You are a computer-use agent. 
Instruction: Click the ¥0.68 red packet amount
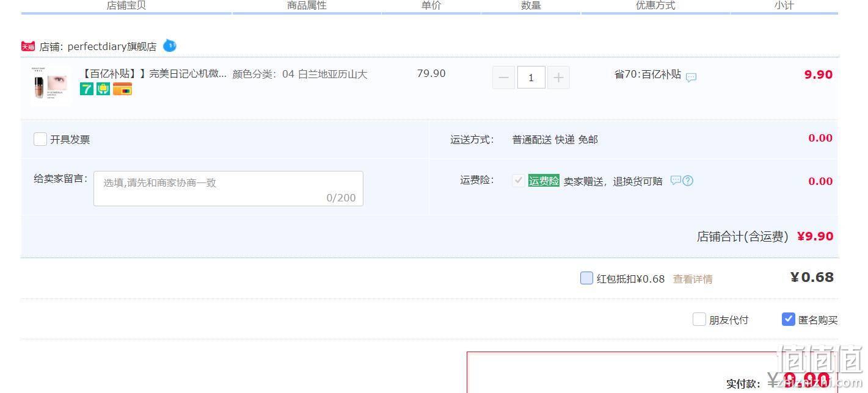point(812,277)
